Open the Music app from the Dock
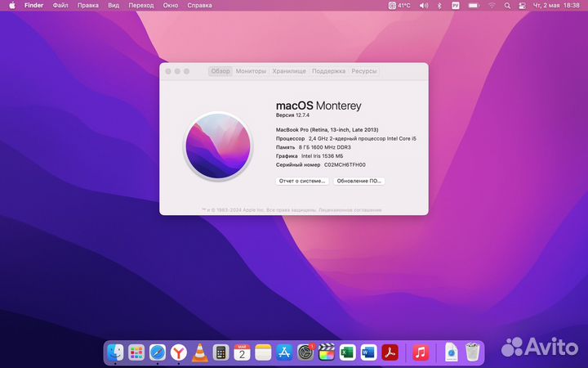The width and height of the screenshot is (588, 368). point(421,352)
